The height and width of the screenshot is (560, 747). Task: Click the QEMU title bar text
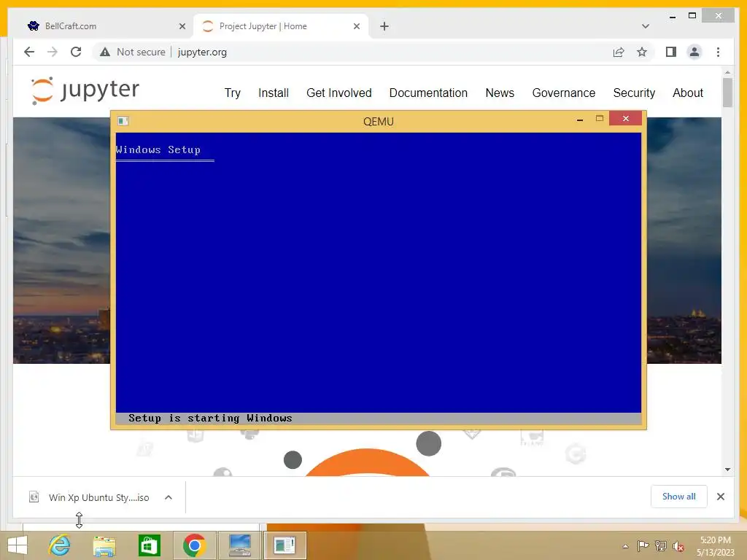(x=379, y=122)
